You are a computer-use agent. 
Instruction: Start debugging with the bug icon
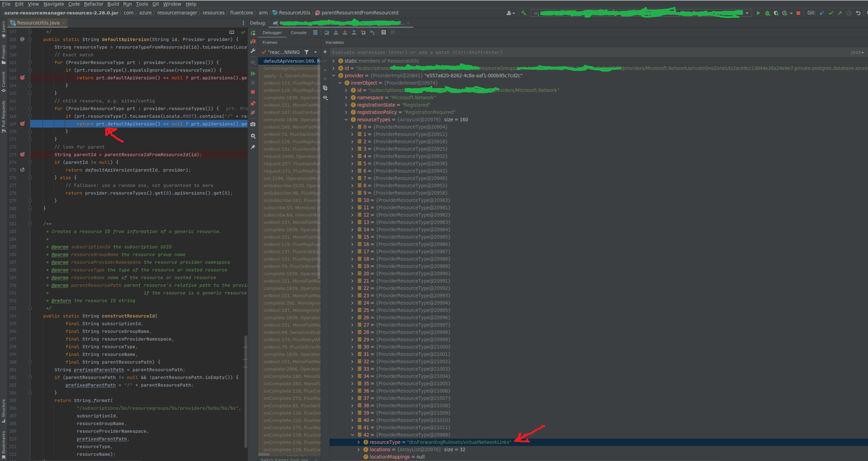767,13
